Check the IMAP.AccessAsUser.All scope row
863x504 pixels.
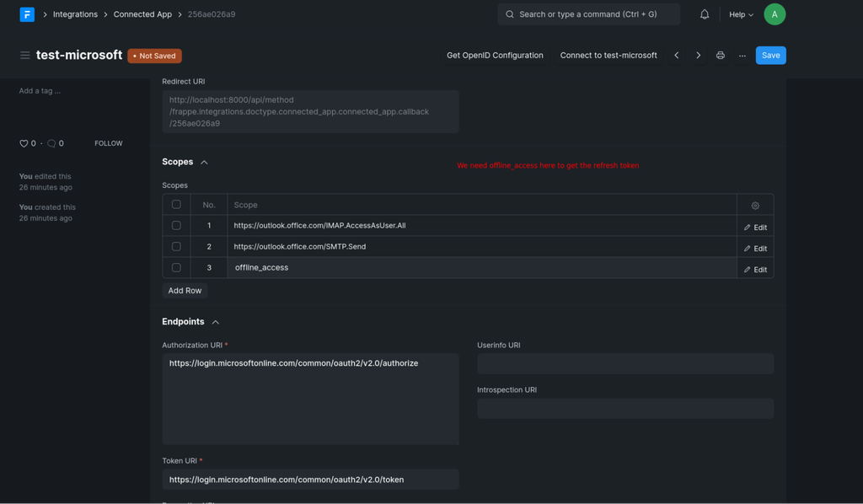(176, 225)
